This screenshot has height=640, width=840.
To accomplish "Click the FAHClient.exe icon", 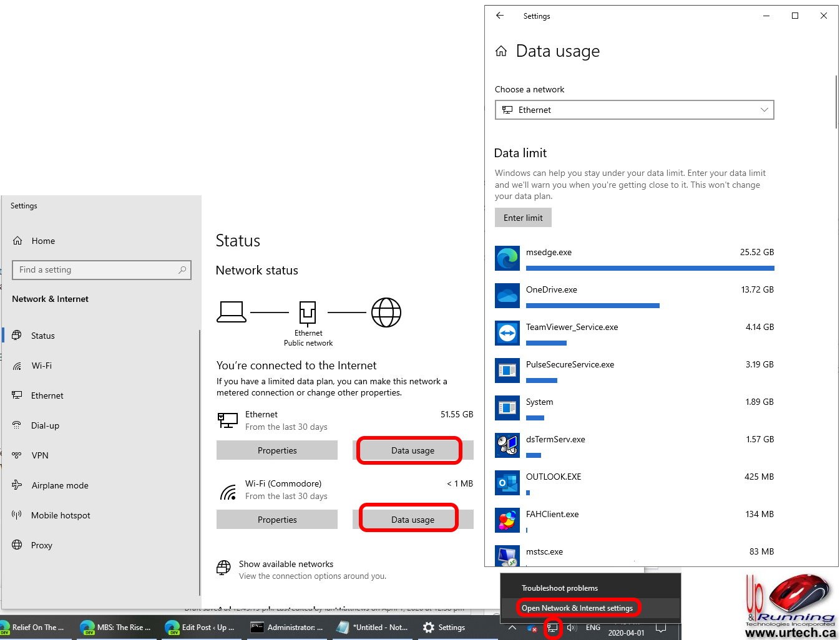I will tap(507, 520).
